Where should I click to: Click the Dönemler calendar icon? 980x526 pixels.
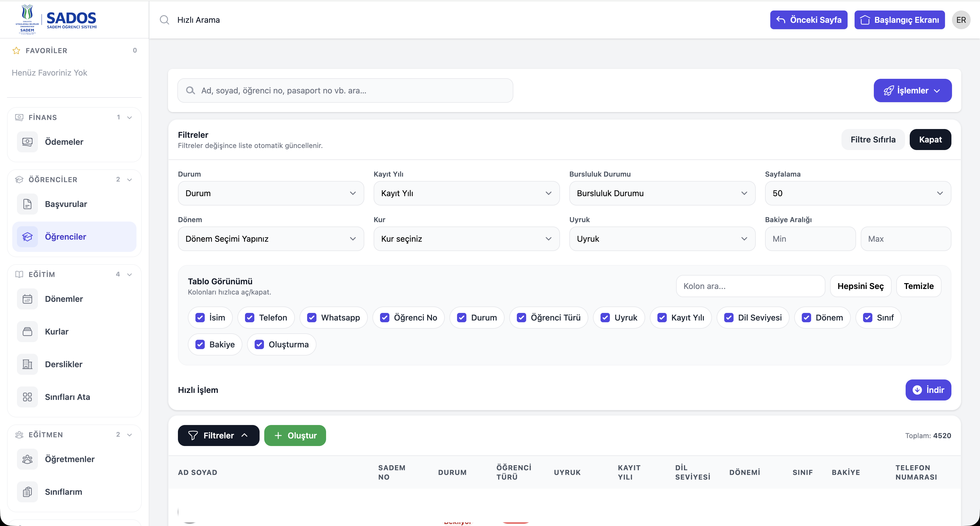27,299
